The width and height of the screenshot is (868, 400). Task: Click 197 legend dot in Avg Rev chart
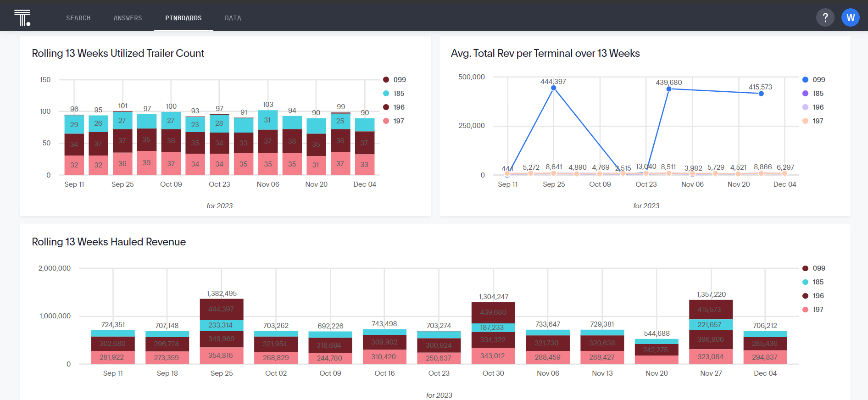pos(805,121)
